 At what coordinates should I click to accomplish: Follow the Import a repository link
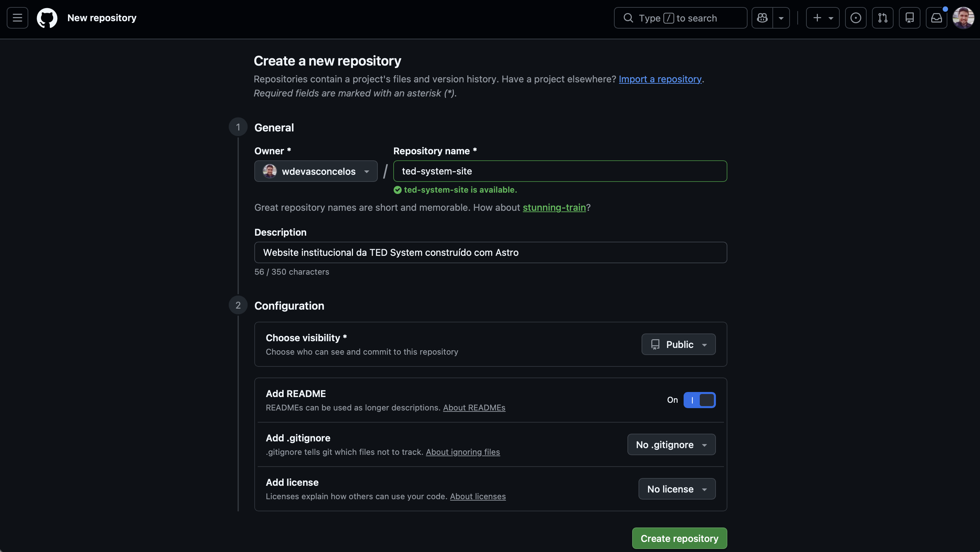pos(660,79)
